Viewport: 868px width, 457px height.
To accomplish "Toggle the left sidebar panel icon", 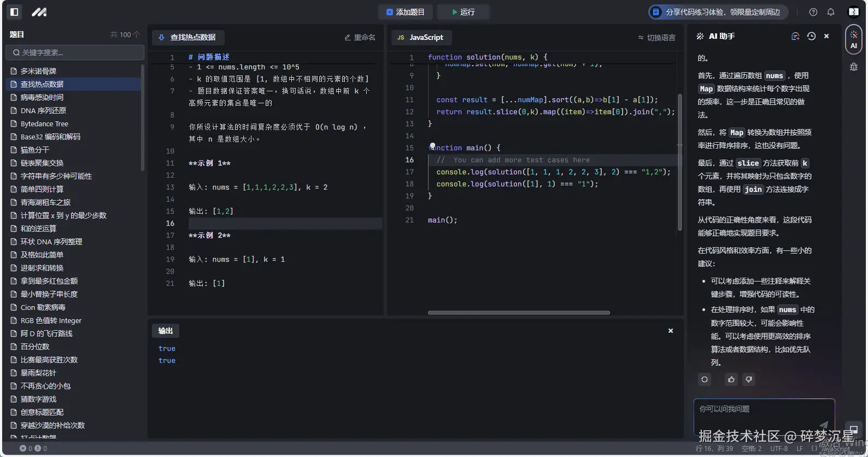I will tap(15, 11).
